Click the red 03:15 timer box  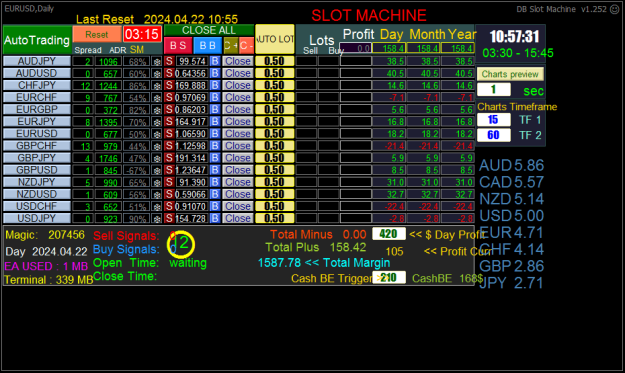[x=142, y=34]
